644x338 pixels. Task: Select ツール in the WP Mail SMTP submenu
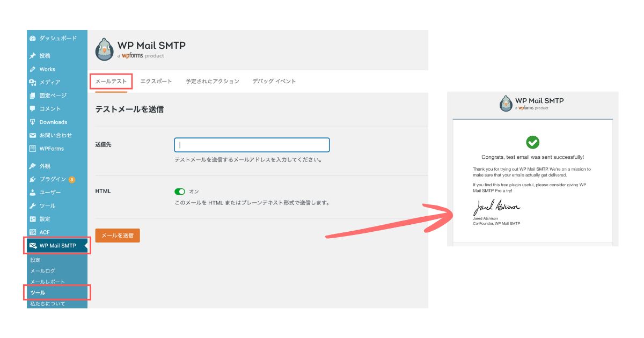(x=38, y=293)
